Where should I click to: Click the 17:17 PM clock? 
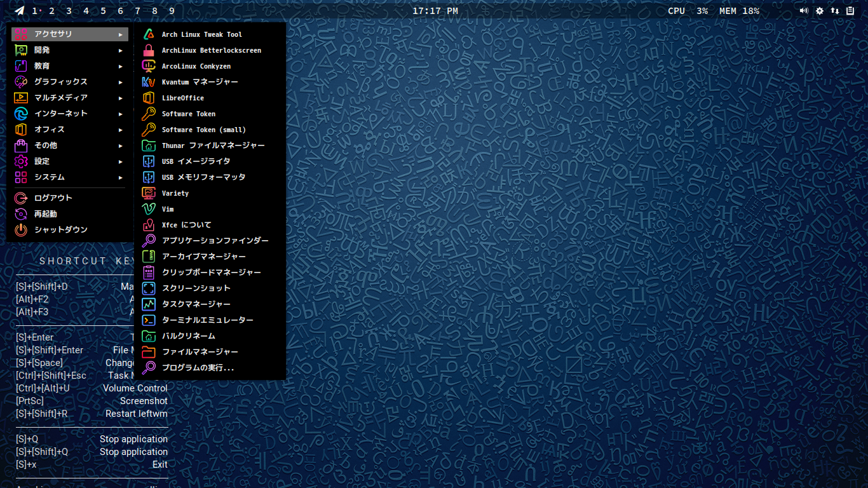(x=435, y=11)
